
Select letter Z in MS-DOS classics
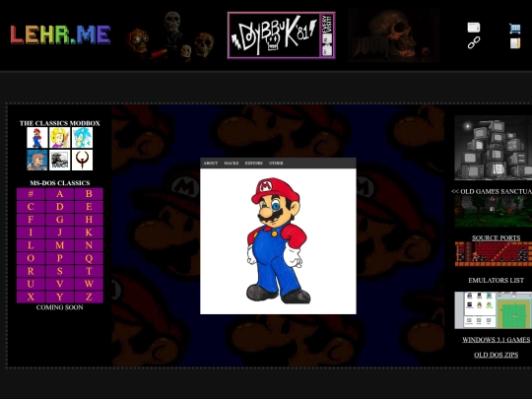[89, 297]
